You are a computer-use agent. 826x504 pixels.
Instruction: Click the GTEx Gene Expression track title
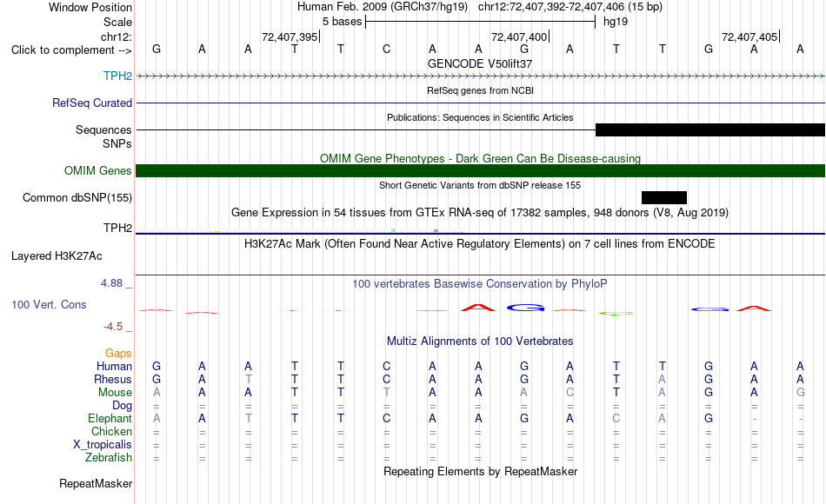(x=480, y=213)
